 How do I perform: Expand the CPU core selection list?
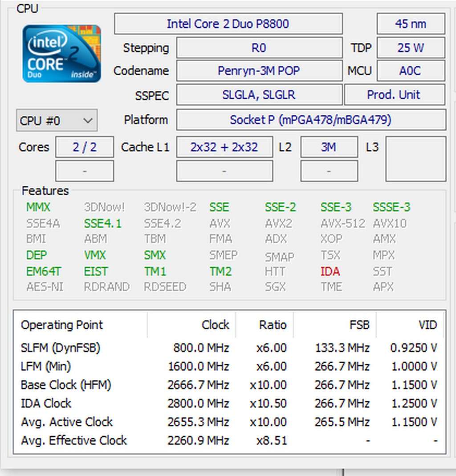(56, 120)
